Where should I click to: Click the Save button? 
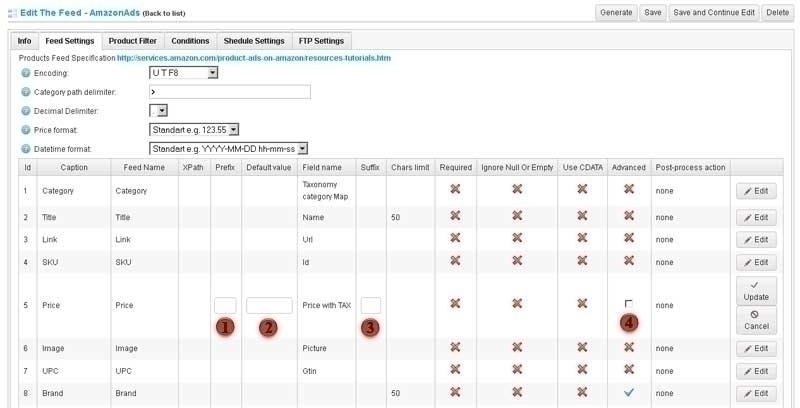pyautogui.click(x=653, y=13)
